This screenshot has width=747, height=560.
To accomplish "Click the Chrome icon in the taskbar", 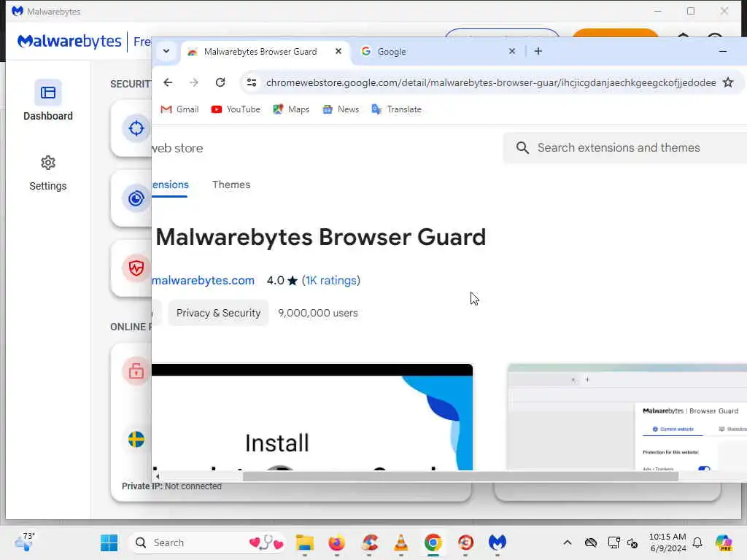I will click(433, 542).
